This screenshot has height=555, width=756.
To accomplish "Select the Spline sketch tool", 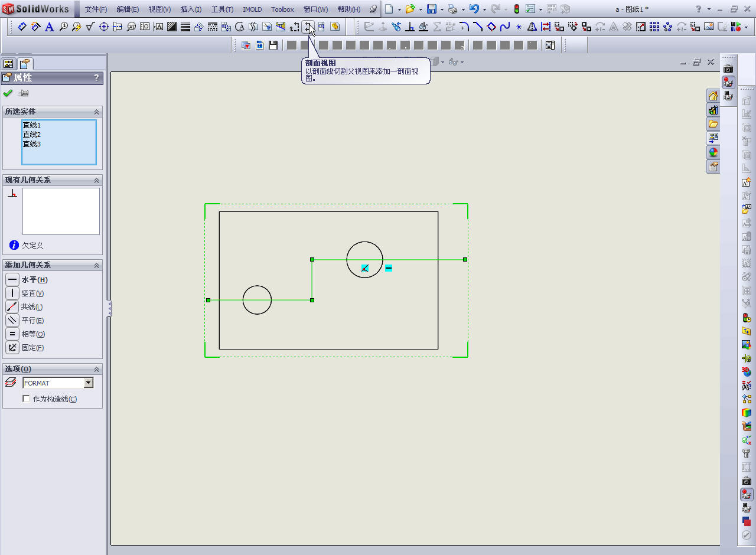I will pos(505,27).
